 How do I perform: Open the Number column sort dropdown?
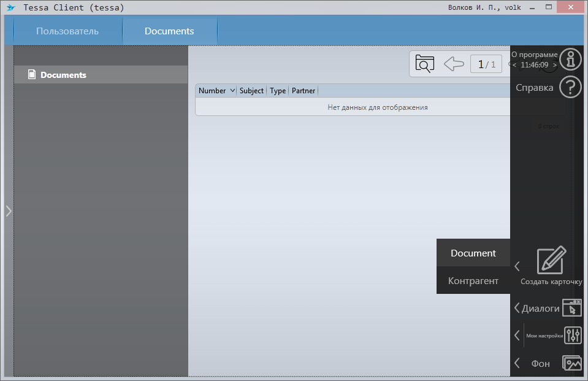[232, 91]
